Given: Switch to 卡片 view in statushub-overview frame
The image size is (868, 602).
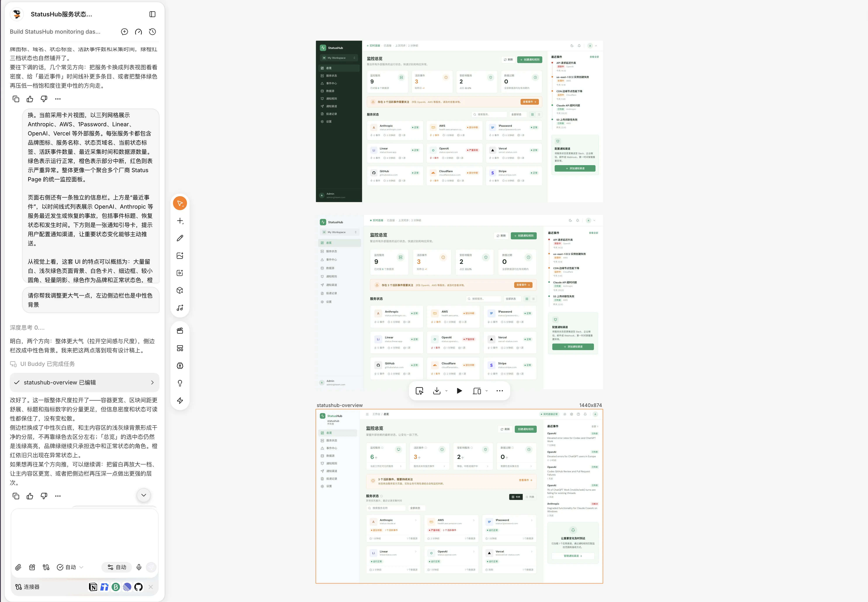Looking at the screenshot, I should point(516,497).
